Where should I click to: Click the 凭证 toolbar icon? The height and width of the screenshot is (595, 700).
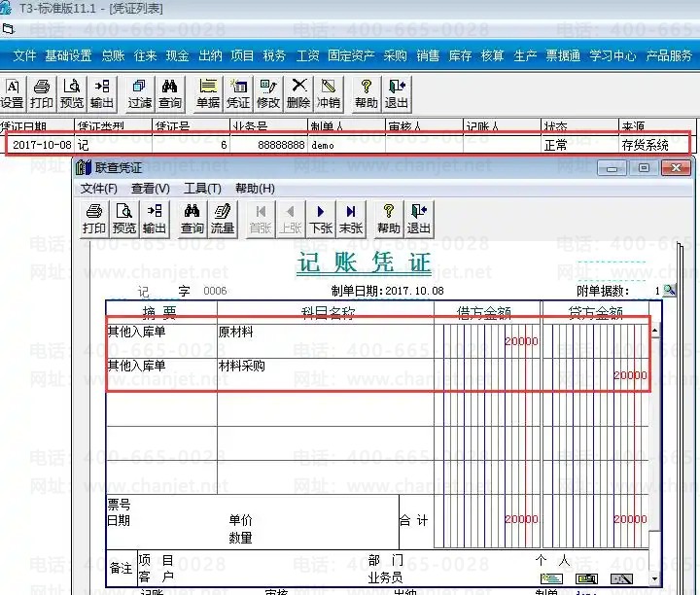pos(238,94)
